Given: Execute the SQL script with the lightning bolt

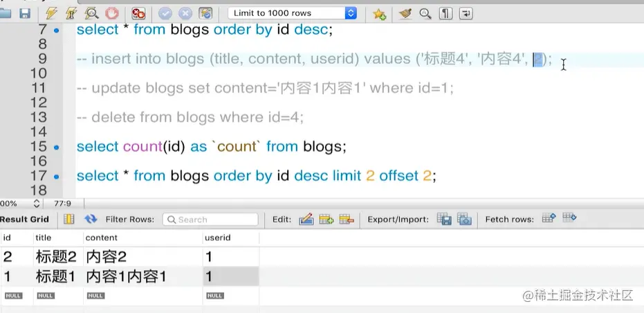Looking at the screenshot, I should 51,14.
